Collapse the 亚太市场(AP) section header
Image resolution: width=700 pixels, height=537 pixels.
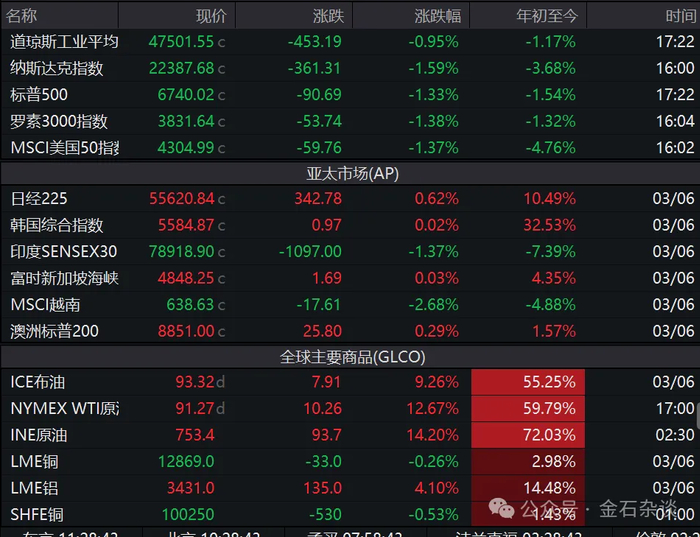tap(352, 173)
